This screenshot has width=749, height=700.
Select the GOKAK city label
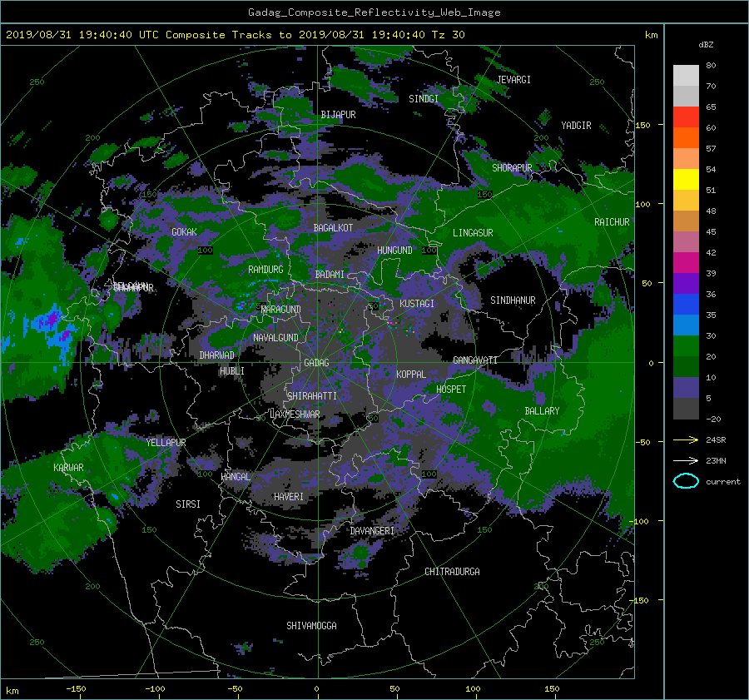[x=184, y=231]
